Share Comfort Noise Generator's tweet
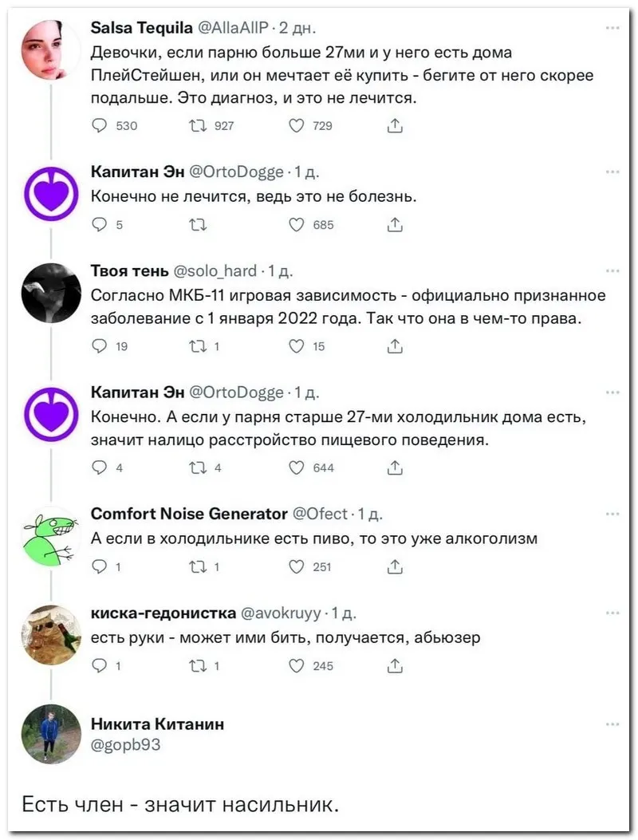638x840 pixels. (x=395, y=567)
